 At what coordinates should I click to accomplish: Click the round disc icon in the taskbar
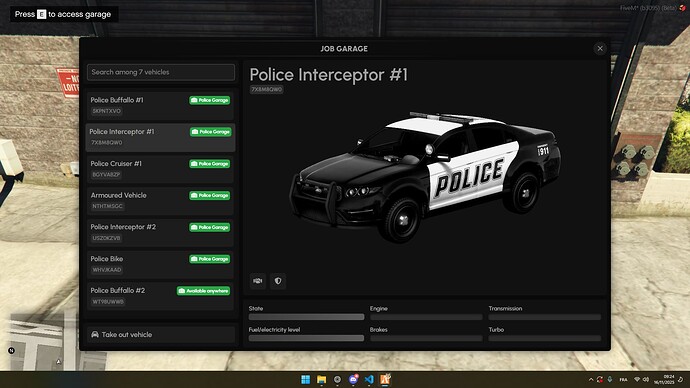coord(338,379)
